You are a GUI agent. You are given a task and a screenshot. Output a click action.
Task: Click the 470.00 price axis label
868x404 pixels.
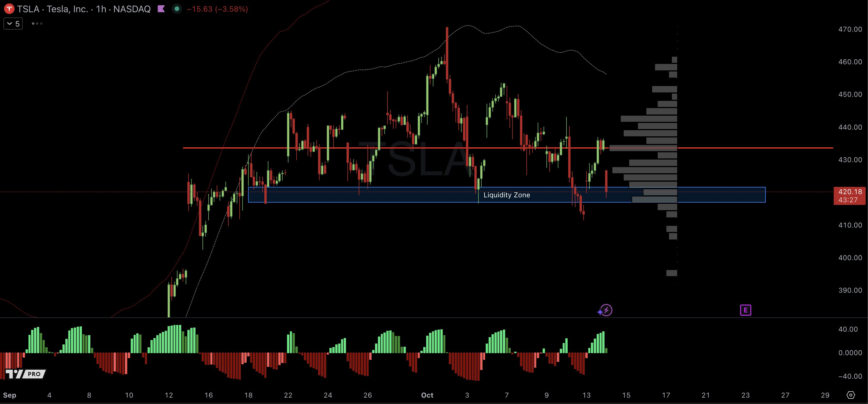pyautogui.click(x=850, y=29)
